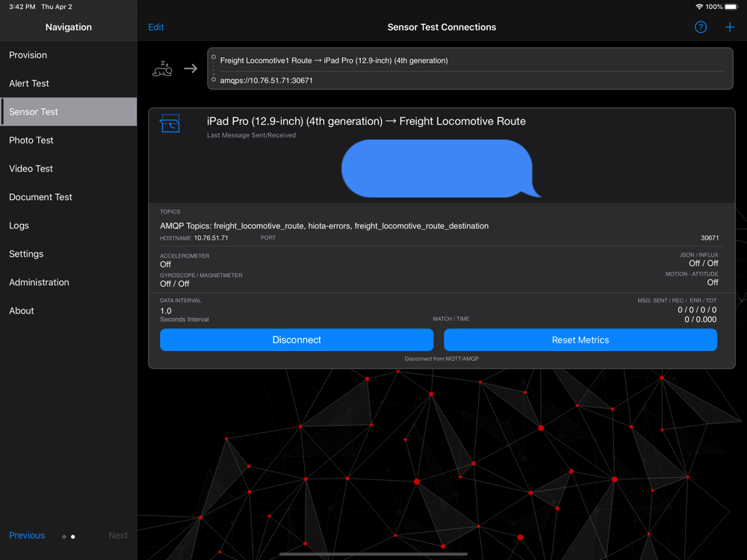Check the battery status icon
This screenshot has width=747, height=560.
(x=731, y=7)
